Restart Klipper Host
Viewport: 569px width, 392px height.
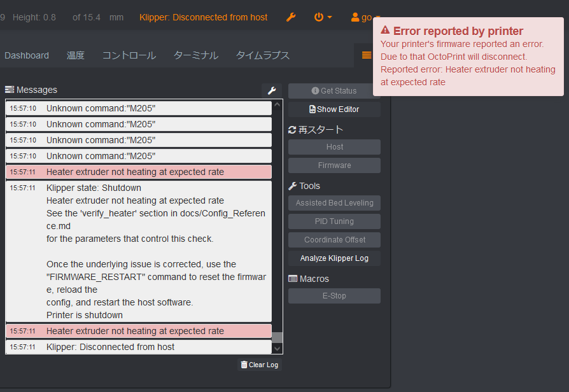point(334,147)
